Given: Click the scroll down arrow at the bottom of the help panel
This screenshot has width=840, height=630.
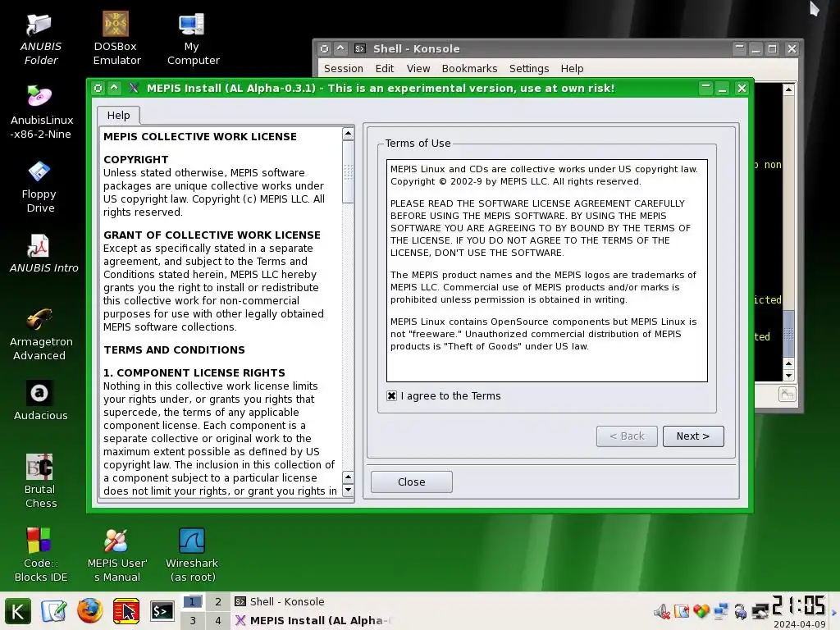Looking at the screenshot, I should point(348,490).
